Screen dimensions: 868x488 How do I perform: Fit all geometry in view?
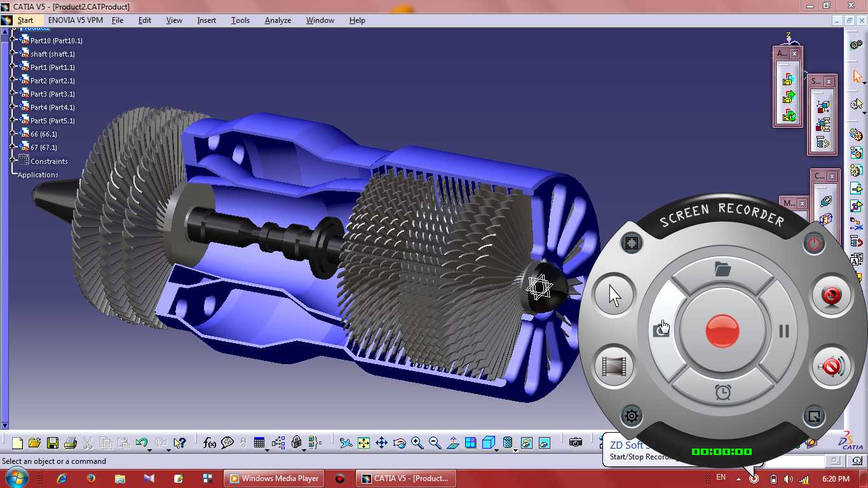[363, 443]
